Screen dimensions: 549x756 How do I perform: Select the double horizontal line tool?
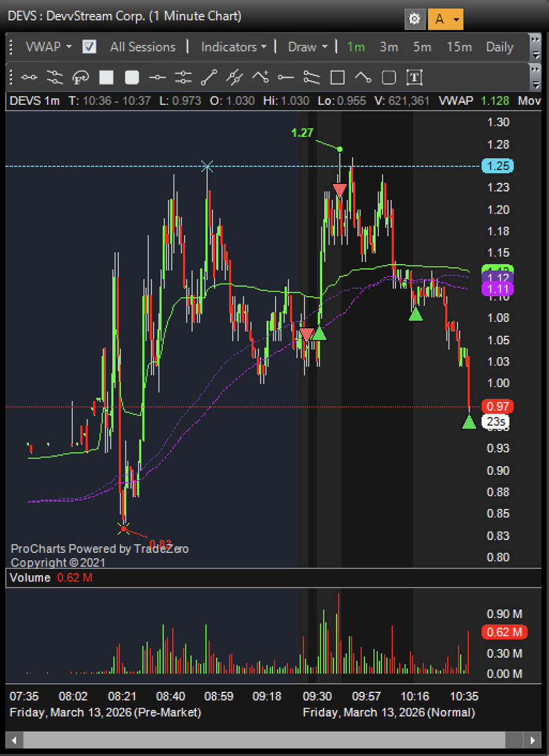[x=183, y=77]
